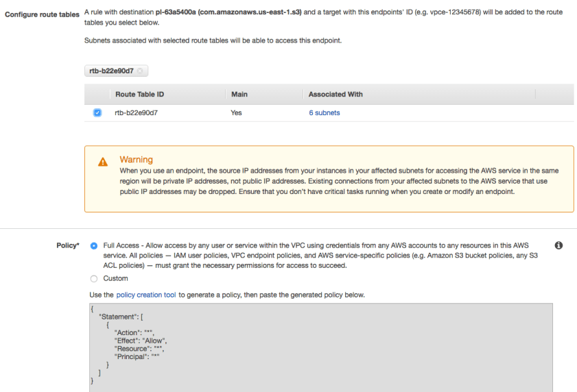Viewport: 577px width, 392px height.
Task: Uncheck the rtb-b22e90d7 route table checkbox
Action: point(97,113)
